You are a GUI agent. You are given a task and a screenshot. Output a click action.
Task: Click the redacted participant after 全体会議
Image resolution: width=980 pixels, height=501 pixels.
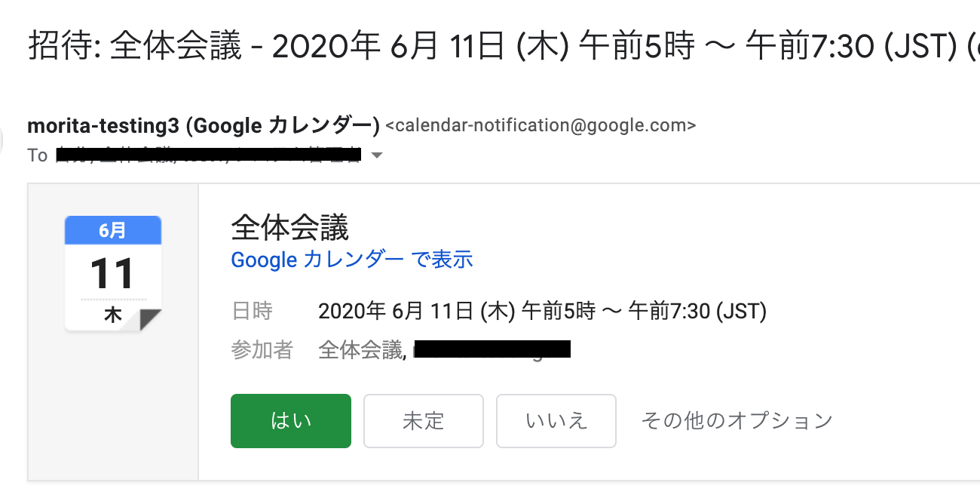click(x=492, y=349)
